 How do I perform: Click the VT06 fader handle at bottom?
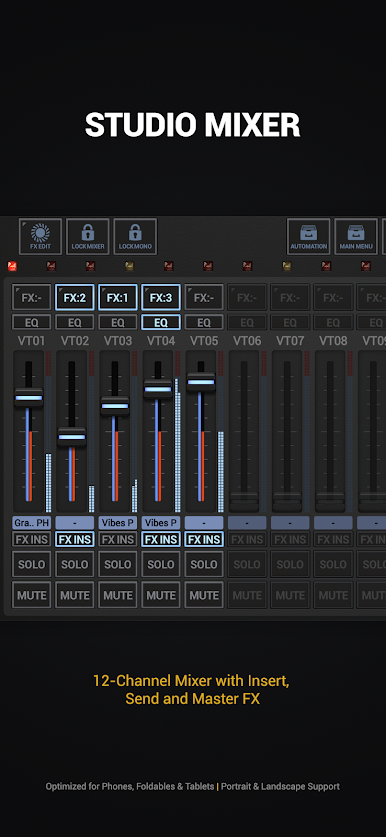pyautogui.click(x=244, y=502)
